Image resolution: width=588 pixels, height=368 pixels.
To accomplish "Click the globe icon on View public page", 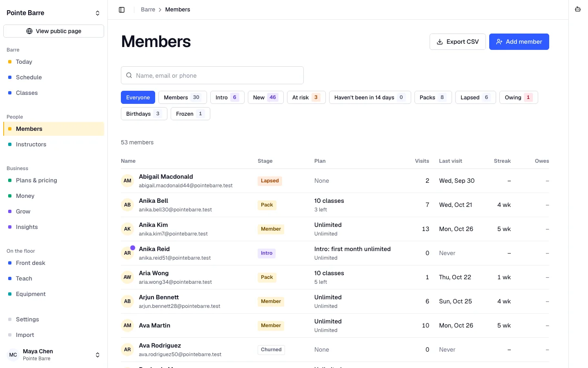I will 29,31.
